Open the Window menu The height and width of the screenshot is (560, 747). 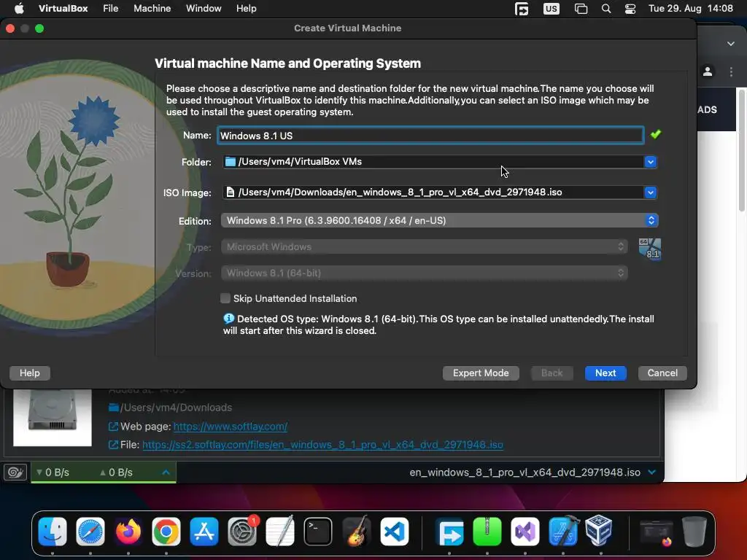(204, 8)
